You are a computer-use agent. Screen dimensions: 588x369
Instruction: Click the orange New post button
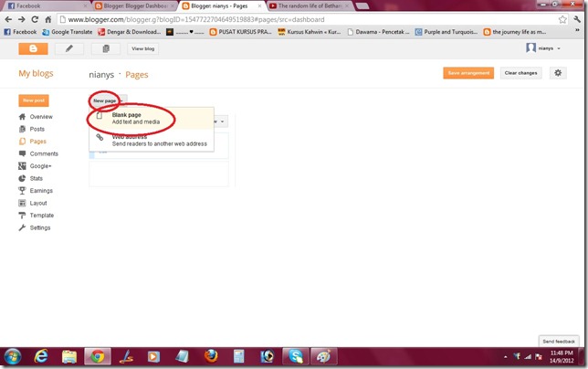[x=34, y=100]
